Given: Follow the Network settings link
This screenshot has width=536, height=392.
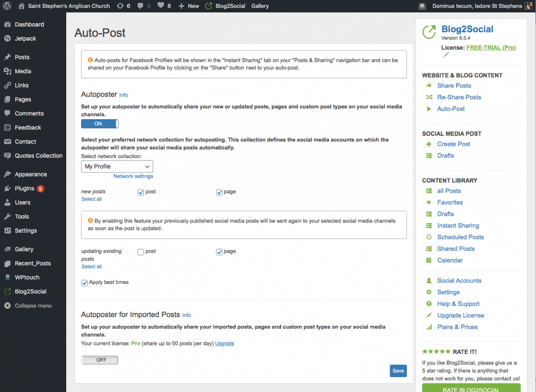Looking at the screenshot, I should (x=133, y=176).
